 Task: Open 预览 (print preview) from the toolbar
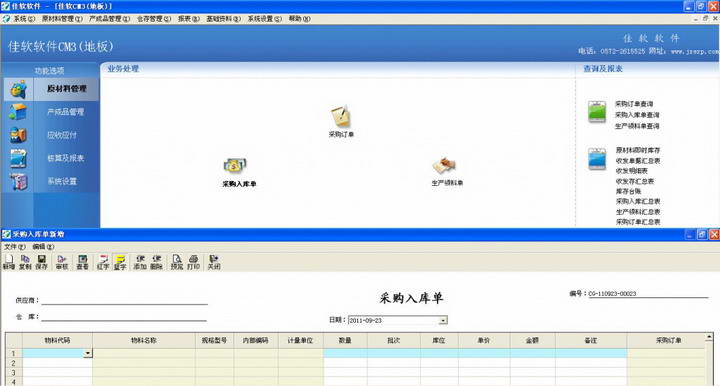[177, 262]
